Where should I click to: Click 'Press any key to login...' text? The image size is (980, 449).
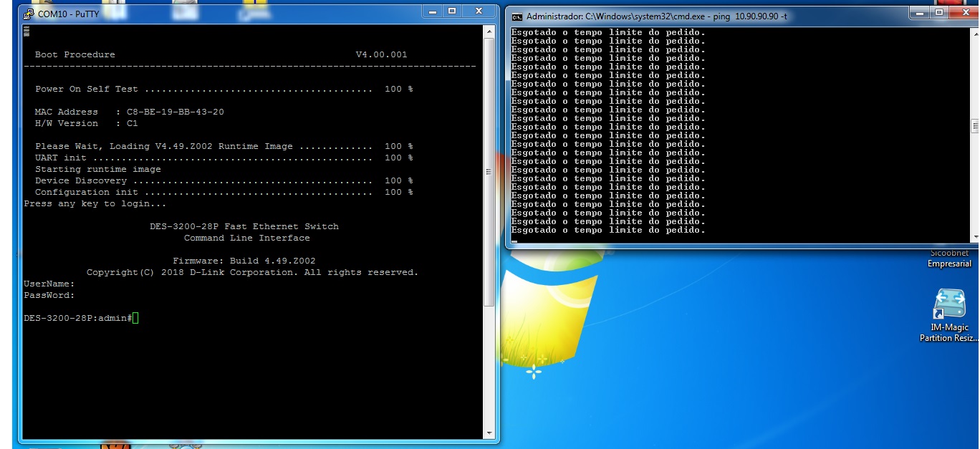(95, 203)
